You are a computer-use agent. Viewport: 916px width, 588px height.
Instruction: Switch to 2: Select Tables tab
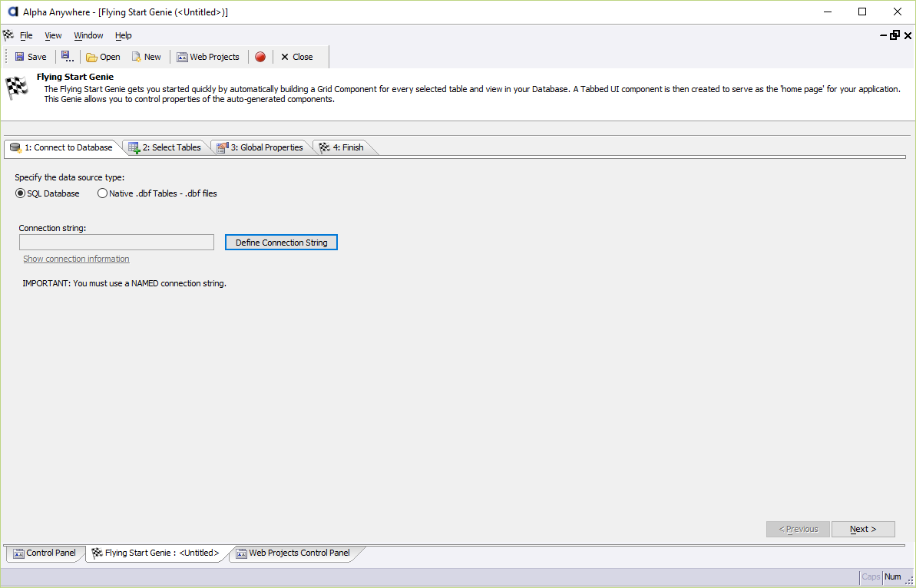[165, 147]
